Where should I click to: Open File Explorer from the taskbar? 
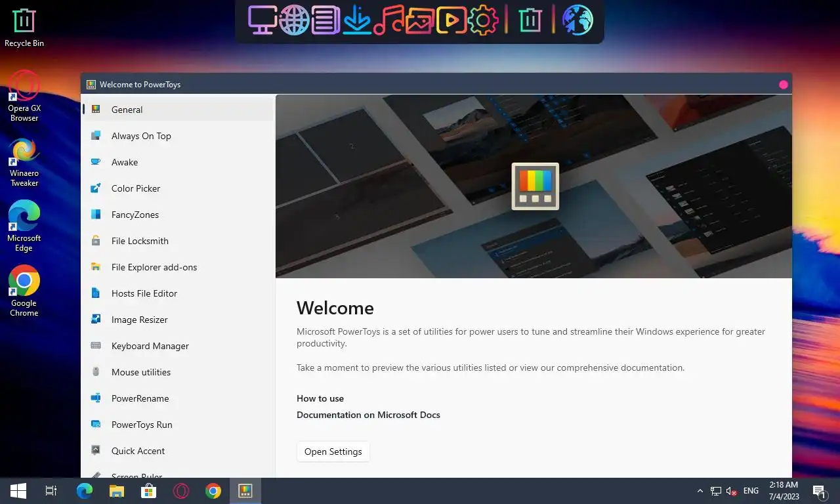[x=117, y=491]
